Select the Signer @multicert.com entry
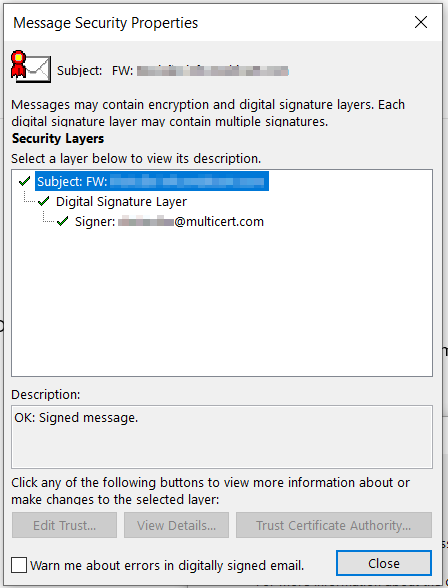This screenshot has width=448, height=588. [169, 222]
